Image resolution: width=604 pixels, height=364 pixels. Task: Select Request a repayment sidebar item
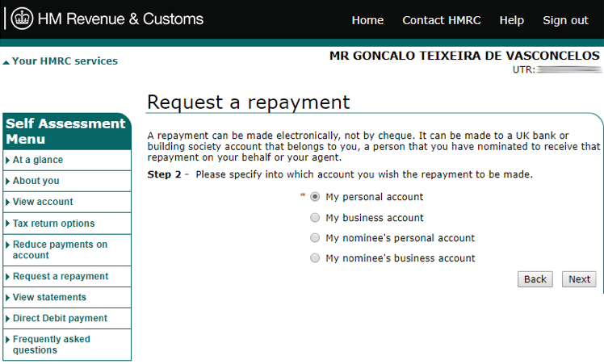click(x=61, y=276)
